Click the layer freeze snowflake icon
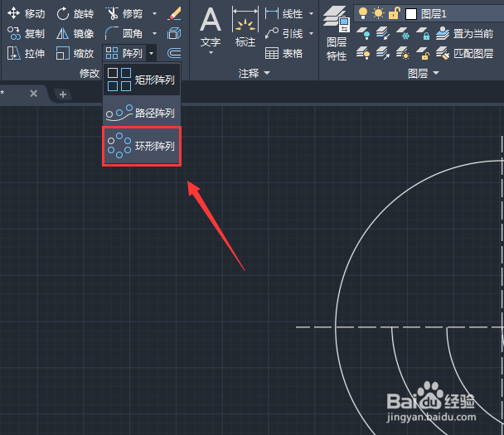 point(403,33)
